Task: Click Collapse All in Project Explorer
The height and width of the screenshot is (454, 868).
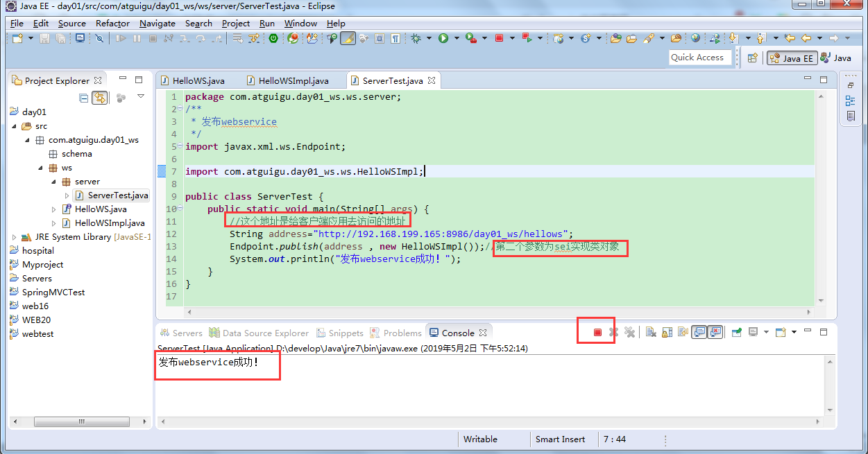Action: 84,98
